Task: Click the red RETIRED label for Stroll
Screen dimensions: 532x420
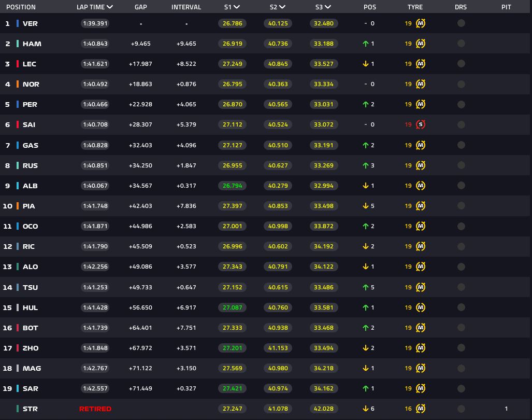Action: (95, 409)
